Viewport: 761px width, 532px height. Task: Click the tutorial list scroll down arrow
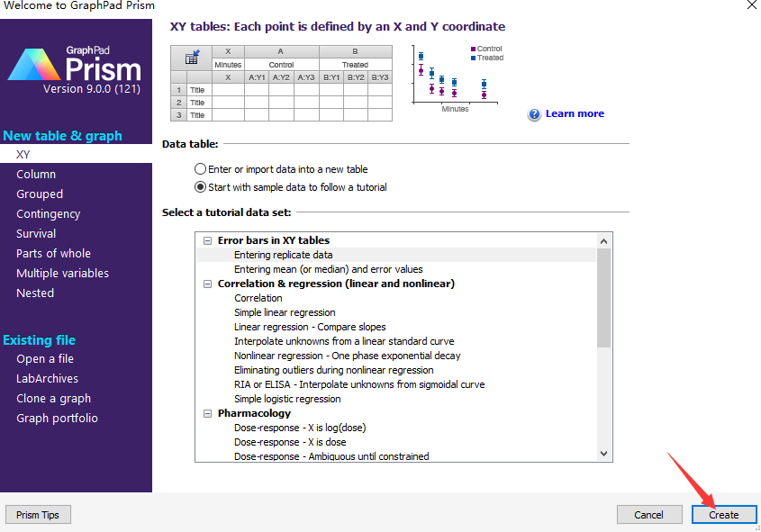[603, 454]
